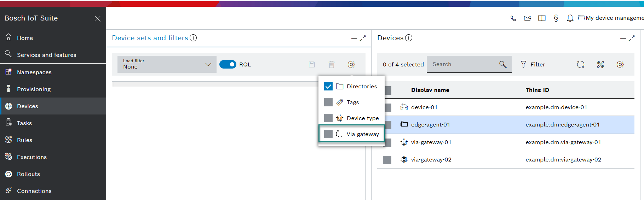Expand Device sets and filters panel
Screen dimensions: 644x200
363,38
